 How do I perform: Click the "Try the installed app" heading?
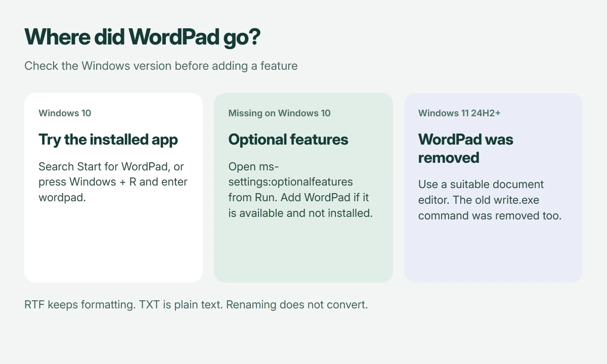pos(108,140)
